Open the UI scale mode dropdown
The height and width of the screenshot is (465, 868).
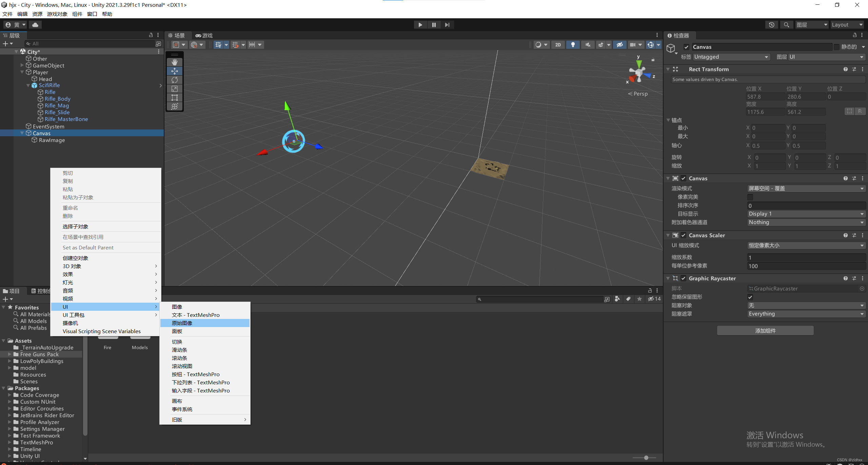tap(806, 245)
